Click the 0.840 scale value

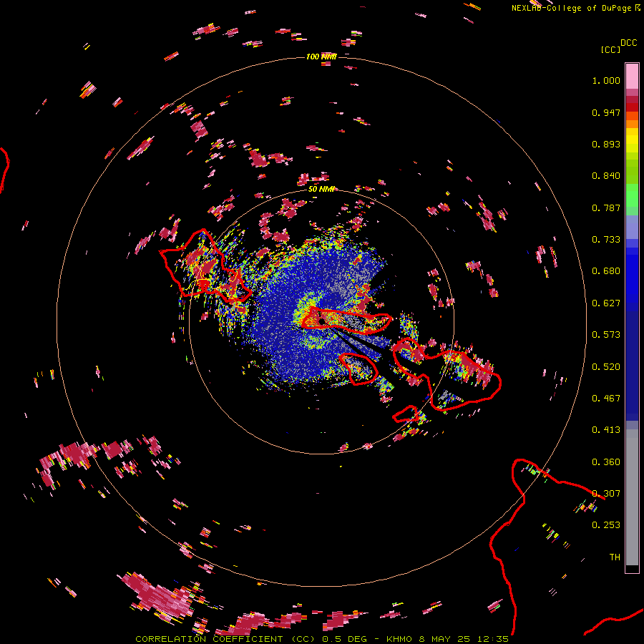click(606, 176)
